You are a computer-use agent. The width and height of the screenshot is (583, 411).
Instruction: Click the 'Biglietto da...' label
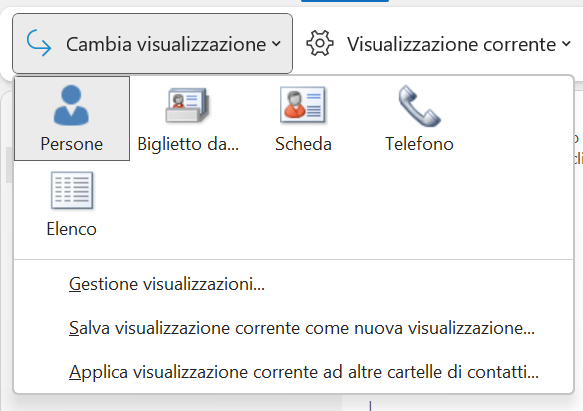(188, 144)
